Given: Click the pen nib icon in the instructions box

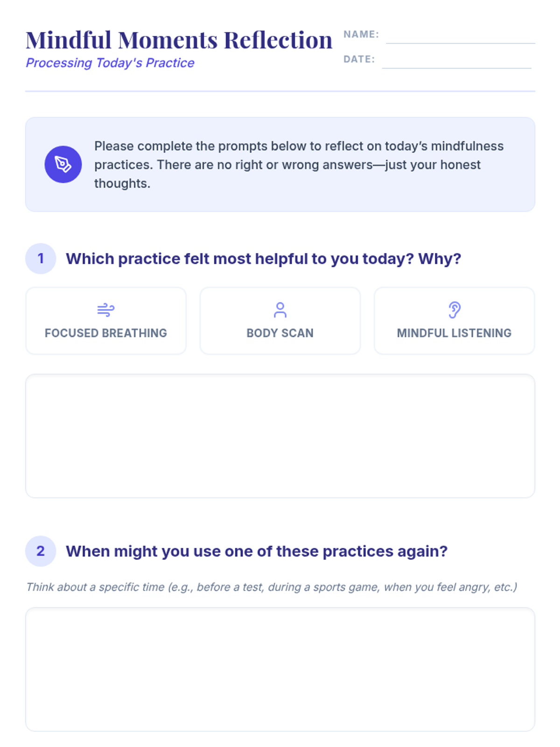Looking at the screenshot, I should tap(63, 164).
